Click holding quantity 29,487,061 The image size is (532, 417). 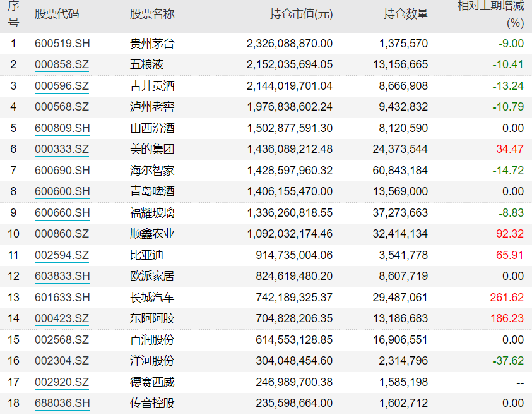400,298
